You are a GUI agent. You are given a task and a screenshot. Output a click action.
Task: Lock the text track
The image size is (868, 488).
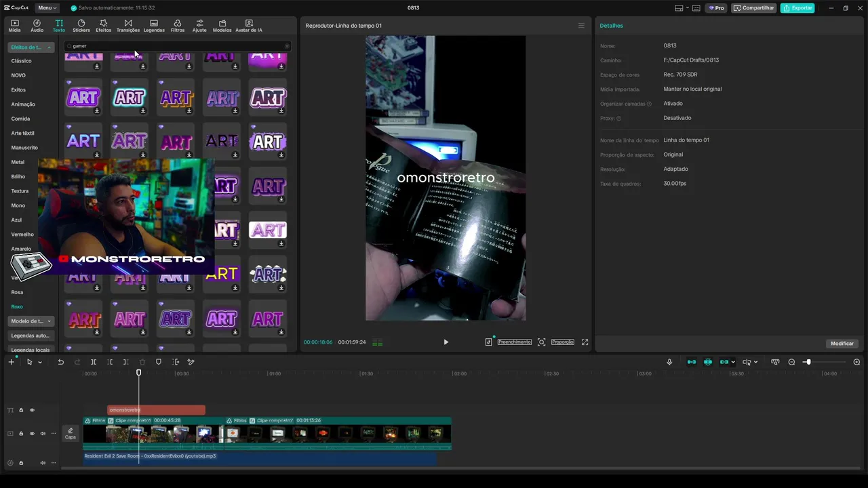coord(21,410)
